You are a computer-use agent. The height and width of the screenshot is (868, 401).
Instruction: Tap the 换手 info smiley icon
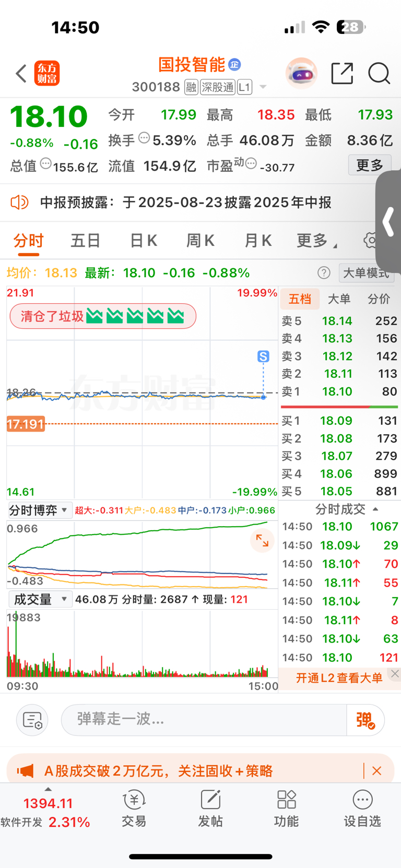pyautogui.click(x=144, y=138)
